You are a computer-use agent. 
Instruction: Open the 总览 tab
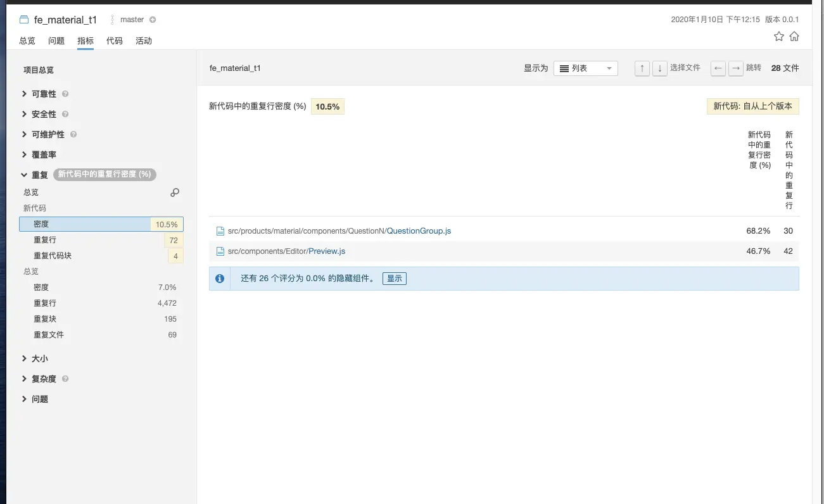[x=27, y=41]
